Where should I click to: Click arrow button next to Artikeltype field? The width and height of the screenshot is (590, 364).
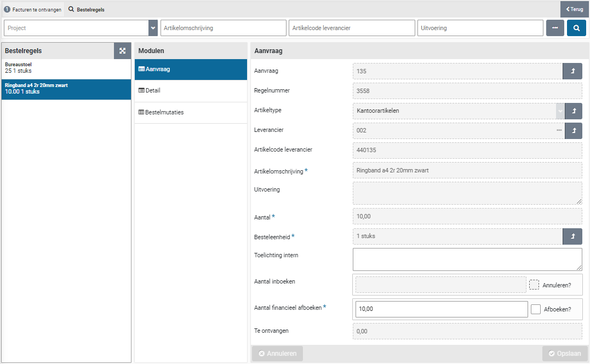click(x=574, y=111)
